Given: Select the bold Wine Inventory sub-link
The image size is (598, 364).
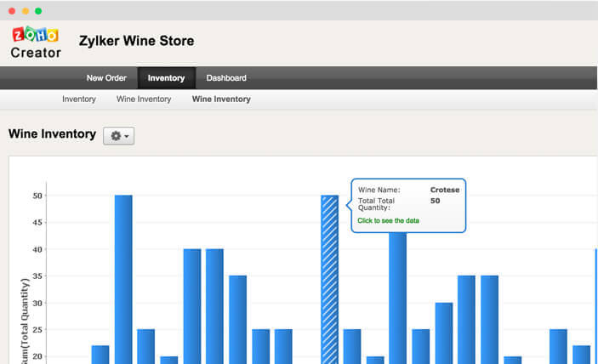Looking at the screenshot, I should coord(221,100).
